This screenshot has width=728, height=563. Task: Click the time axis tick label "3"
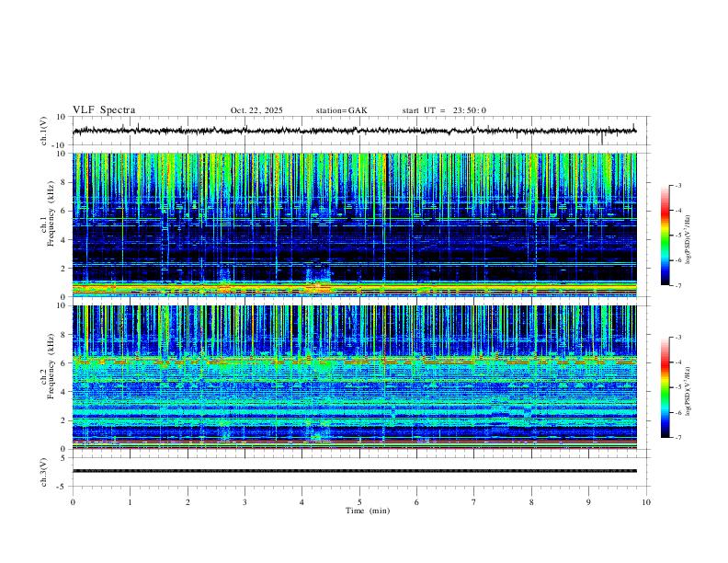point(245,502)
